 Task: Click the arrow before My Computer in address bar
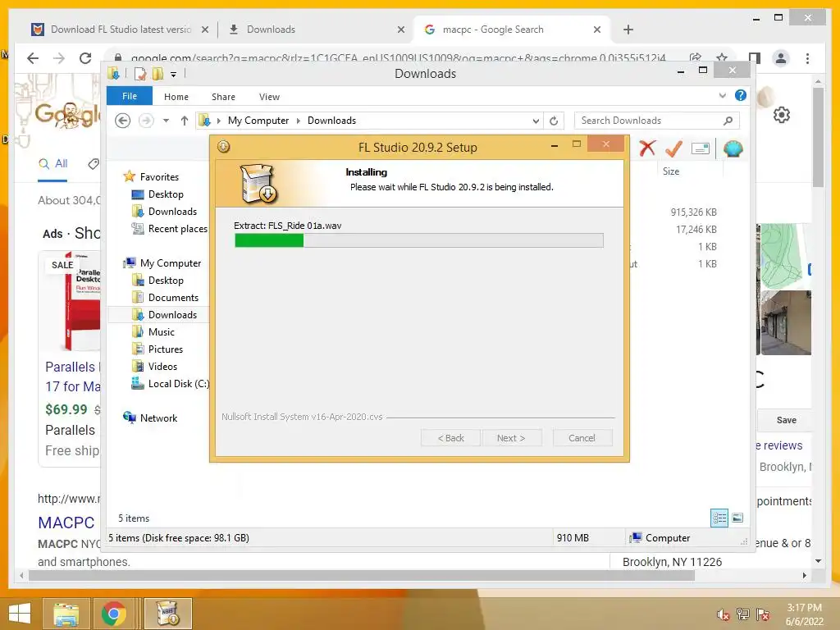218,121
